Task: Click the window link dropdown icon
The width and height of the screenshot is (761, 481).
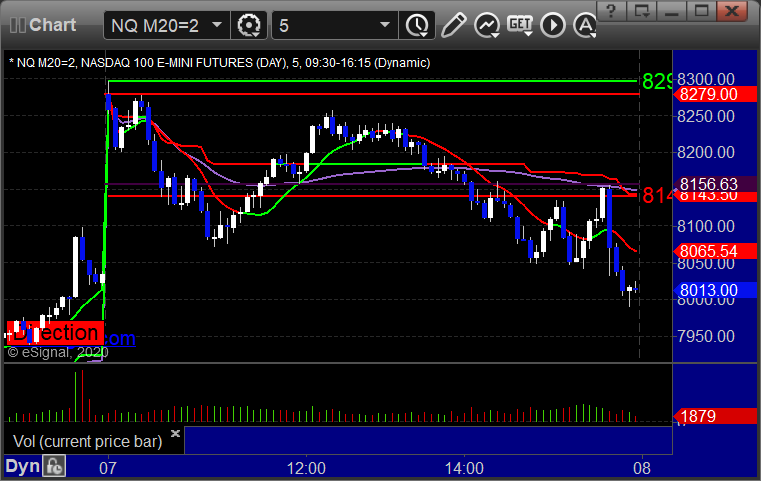Action: [x=641, y=10]
